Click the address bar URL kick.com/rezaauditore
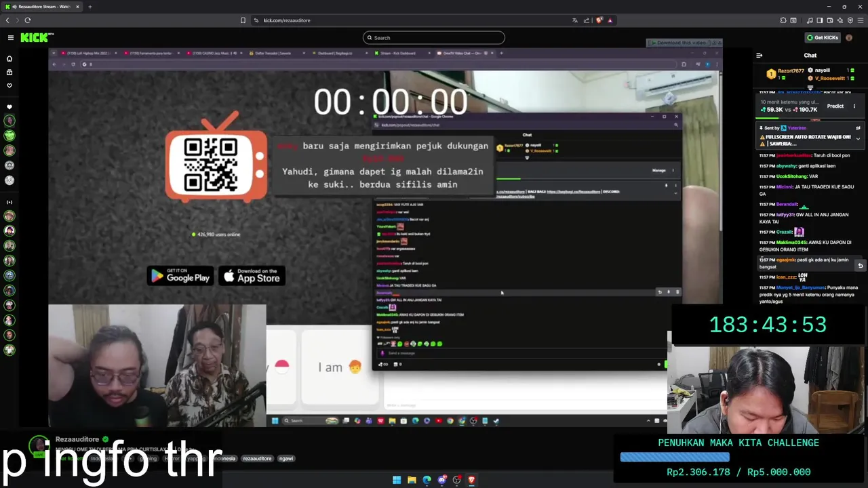 [x=287, y=20]
